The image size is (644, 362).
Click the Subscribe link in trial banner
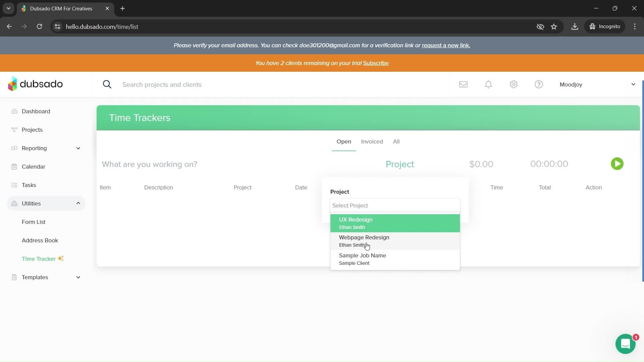coord(376,63)
